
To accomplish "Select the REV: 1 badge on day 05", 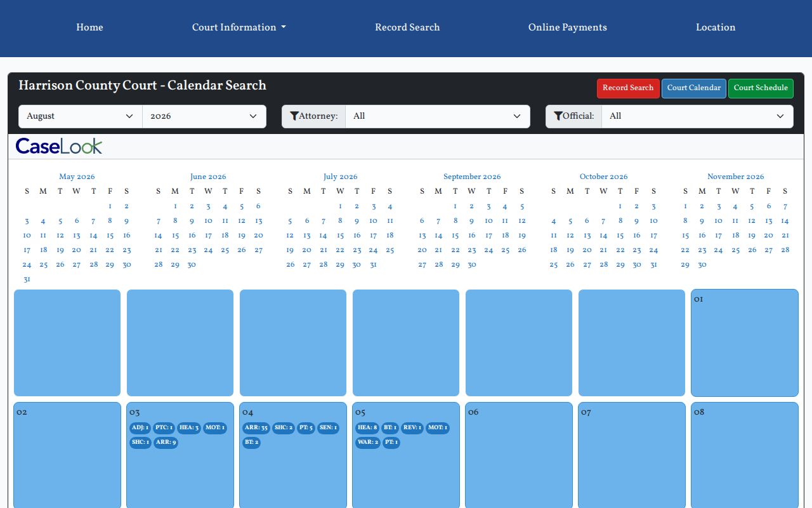I will tap(412, 428).
